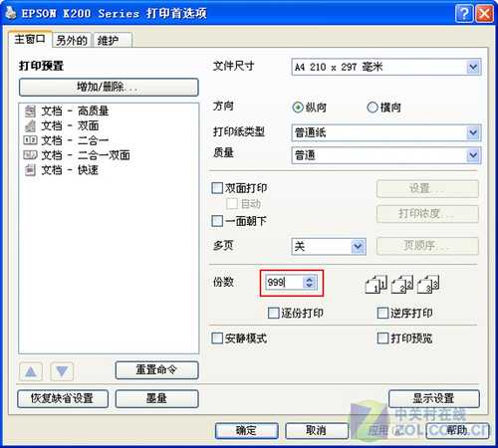The width and height of the screenshot is (498, 448).
Task: Close the print preferences dialog
Action: [484, 14]
